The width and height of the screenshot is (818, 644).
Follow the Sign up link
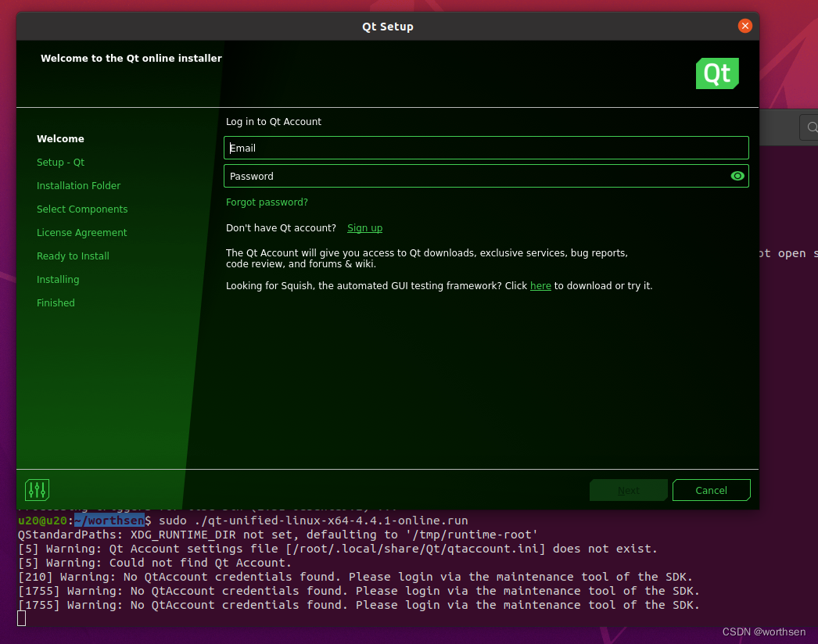pyautogui.click(x=364, y=228)
